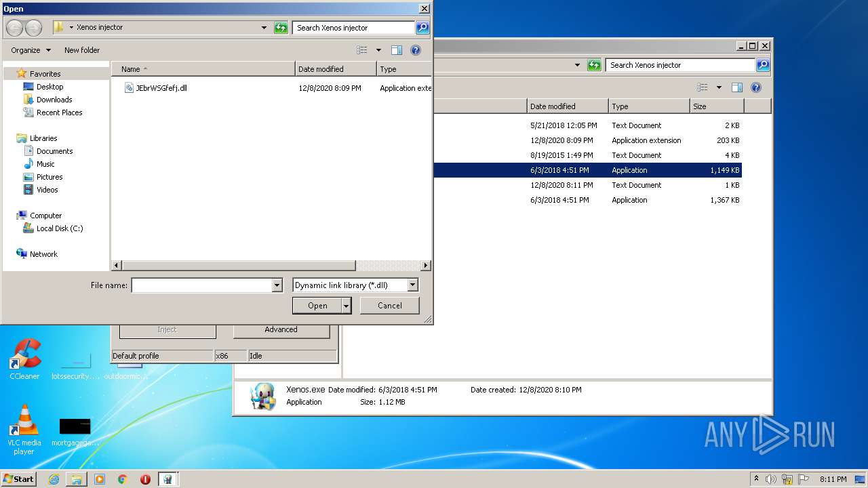
Task: Click refresh icon beside Open dialog address bar
Action: point(281,28)
